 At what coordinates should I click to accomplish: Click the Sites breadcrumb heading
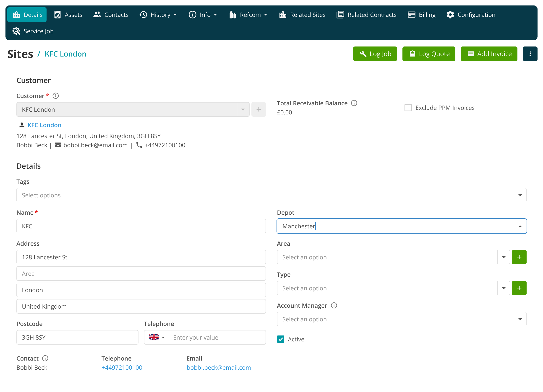[20, 54]
